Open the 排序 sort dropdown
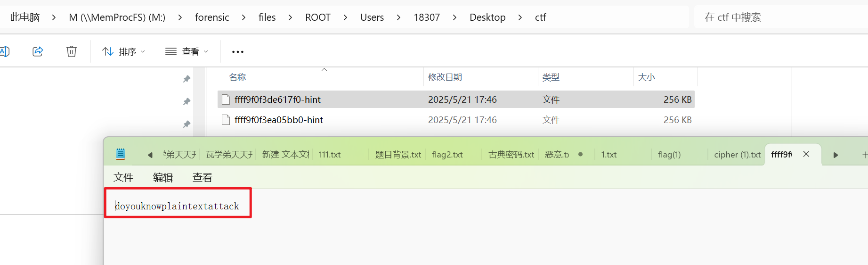Viewport: 868px width, 265px height. (x=124, y=51)
